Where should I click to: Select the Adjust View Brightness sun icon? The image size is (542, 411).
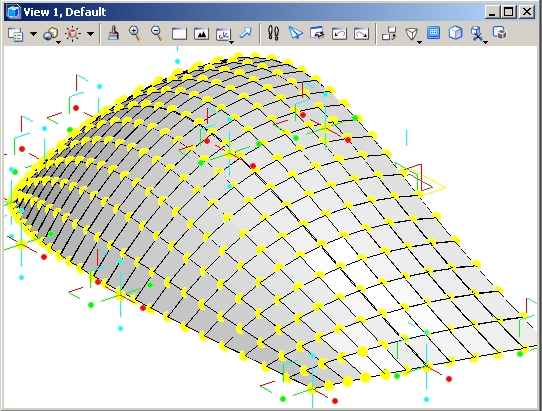(73, 34)
